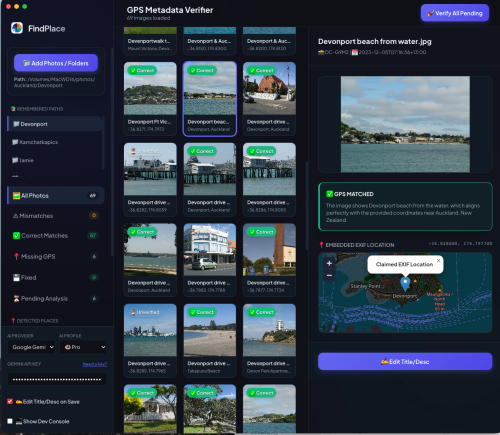
Task: Toggle Edit Title/Desc on Save checkbox
Action: 10,401
